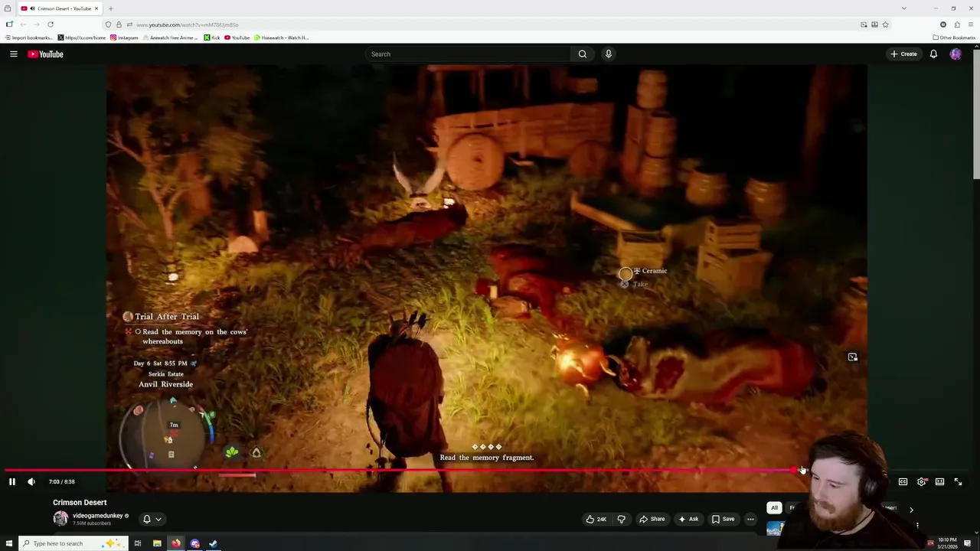980x551 pixels.
Task: Open the Windows Start menu
Action: pos(8,543)
